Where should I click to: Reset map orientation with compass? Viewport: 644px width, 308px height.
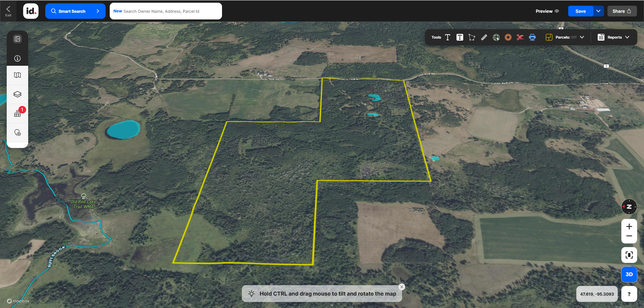click(x=629, y=207)
